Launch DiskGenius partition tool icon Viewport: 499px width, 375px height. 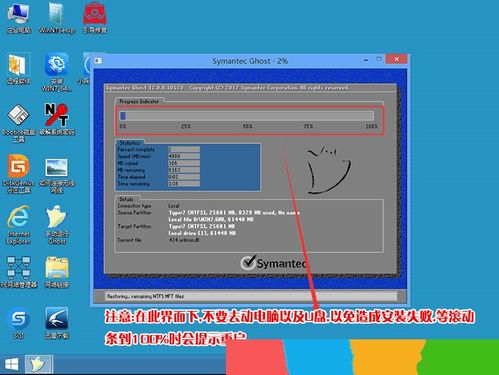pyautogui.click(x=19, y=173)
